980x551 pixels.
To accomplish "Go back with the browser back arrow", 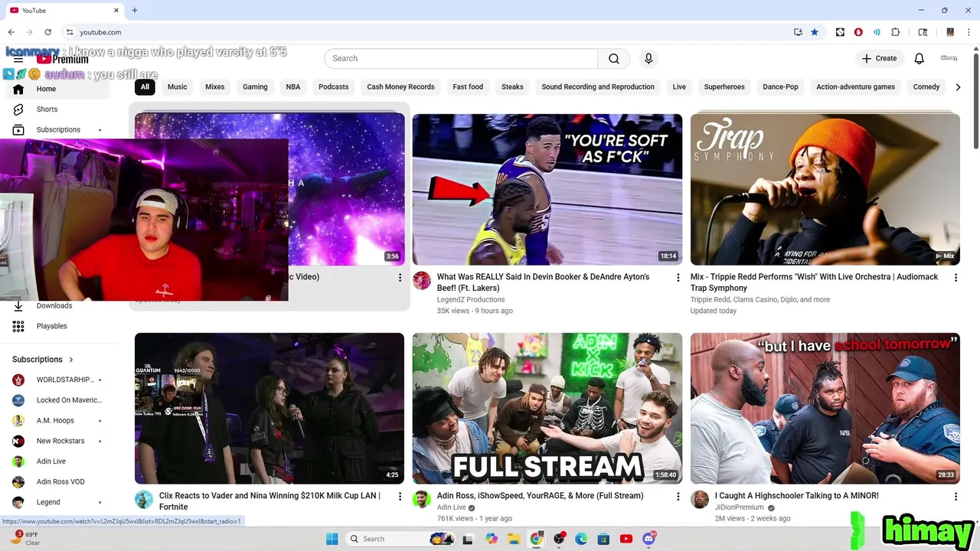I will coord(11,32).
